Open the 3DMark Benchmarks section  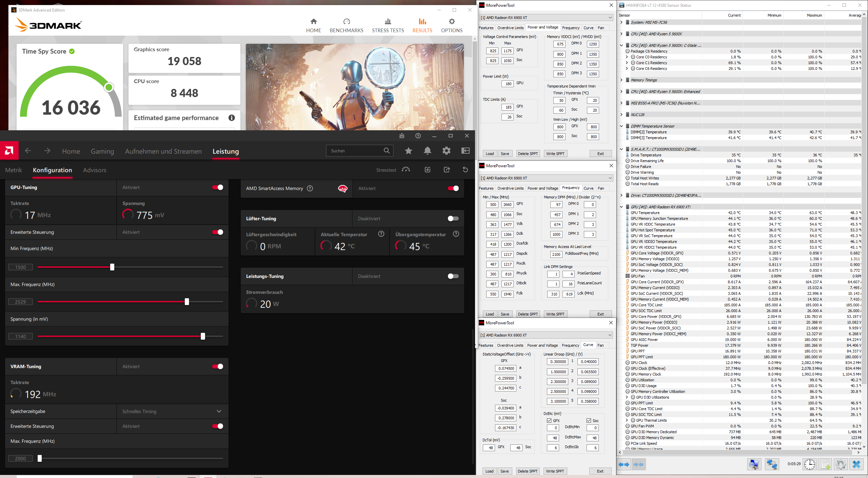click(346, 25)
